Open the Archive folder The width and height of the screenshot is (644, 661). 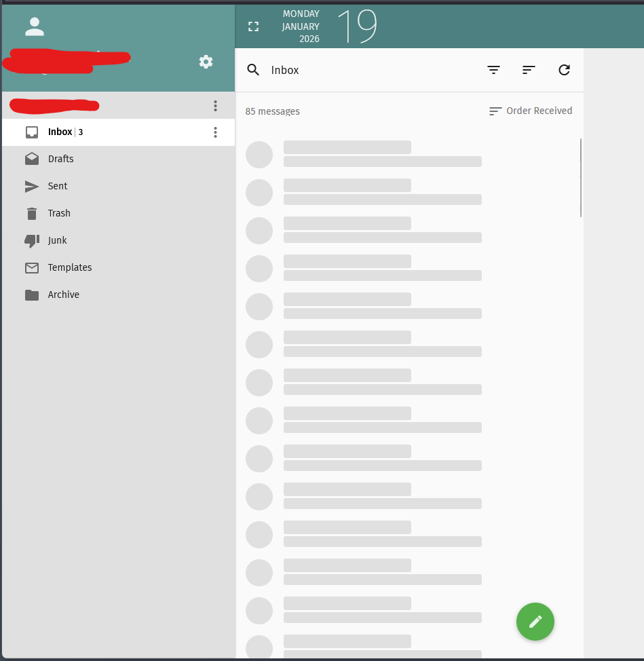pos(119,295)
